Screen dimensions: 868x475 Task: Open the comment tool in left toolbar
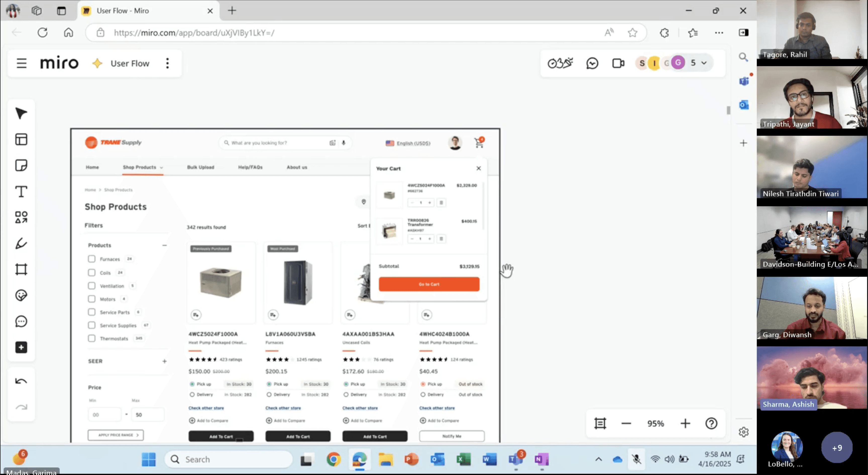[21, 321]
